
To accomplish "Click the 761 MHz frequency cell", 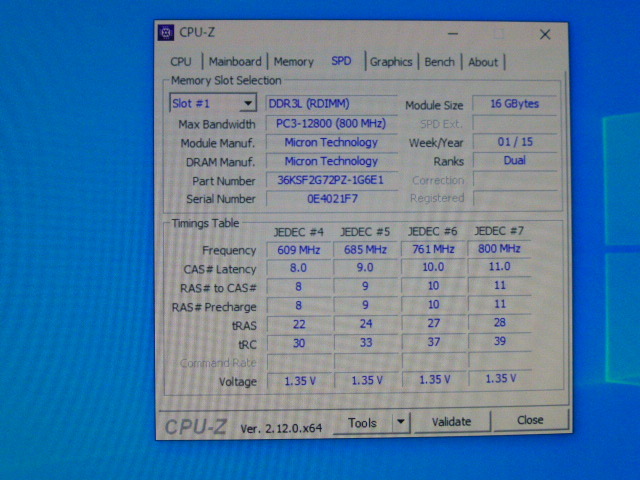I will tap(433, 249).
